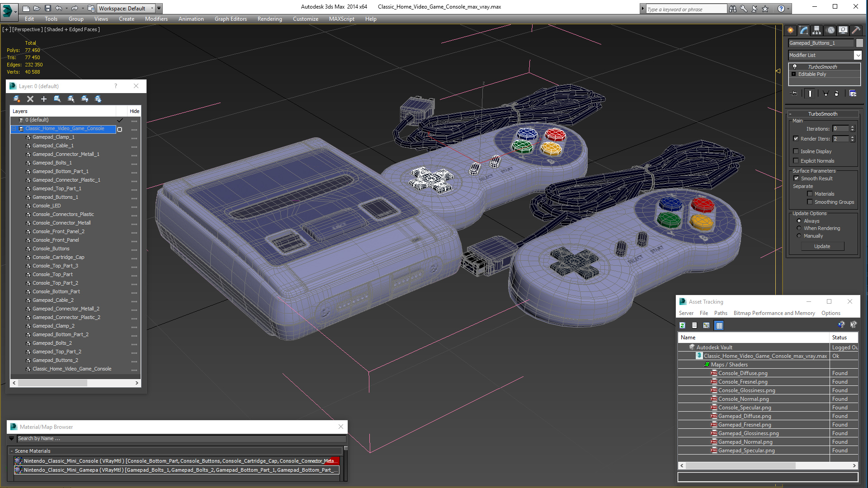The width and height of the screenshot is (868, 488).
Task: Open the MAXScript menu
Action: click(x=341, y=19)
